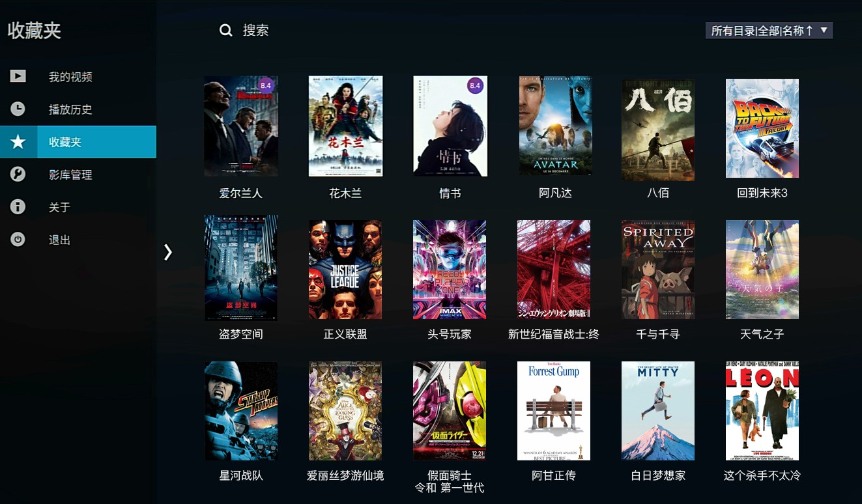
Task: Open the 所有目录|全部|名称 sort dropdown
Action: pos(769,31)
